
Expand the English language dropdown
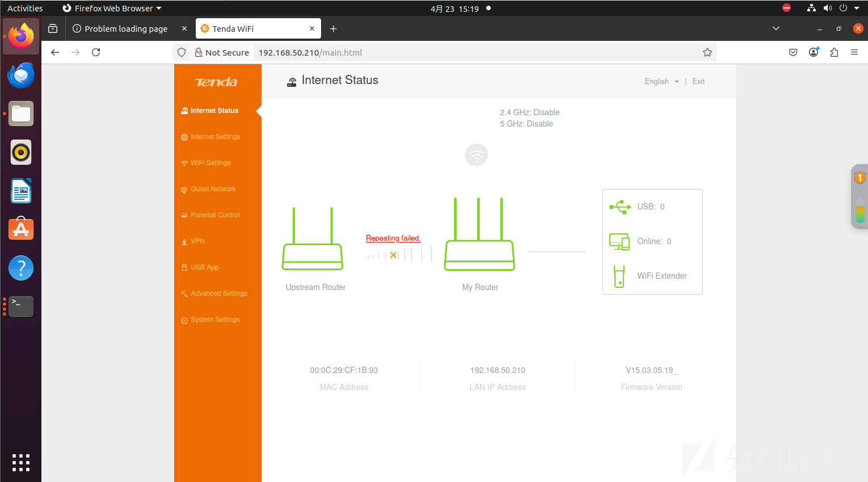click(661, 82)
